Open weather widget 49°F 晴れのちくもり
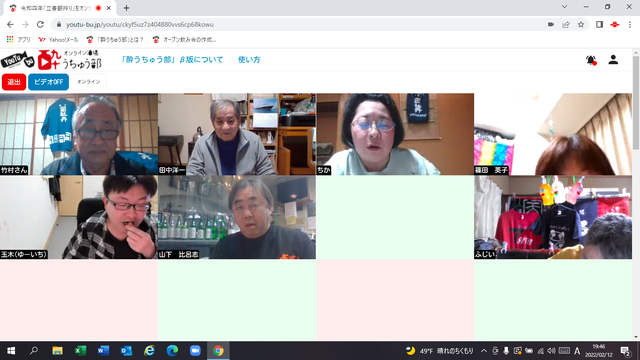Image resolution: width=640 pixels, height=360 pixels. point(440,351)
